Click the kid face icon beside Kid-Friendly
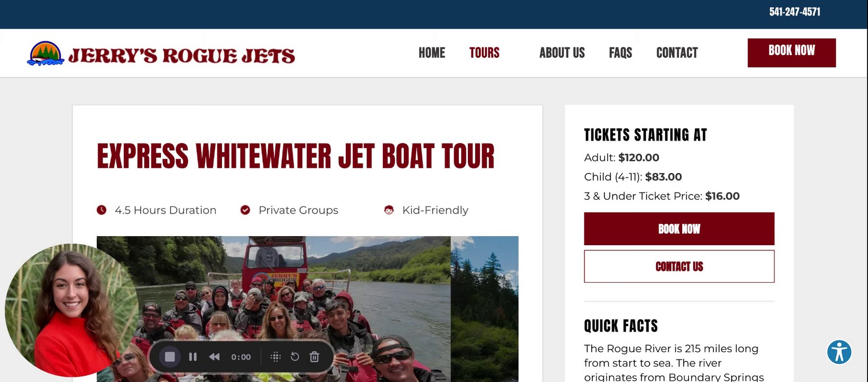 (389, 210)
